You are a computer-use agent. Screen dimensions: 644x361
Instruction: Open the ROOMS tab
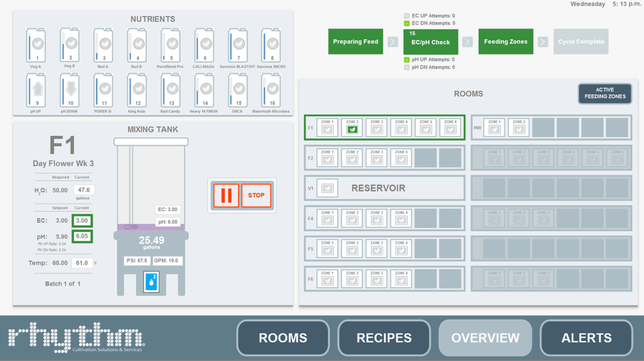tap(283, 338)
